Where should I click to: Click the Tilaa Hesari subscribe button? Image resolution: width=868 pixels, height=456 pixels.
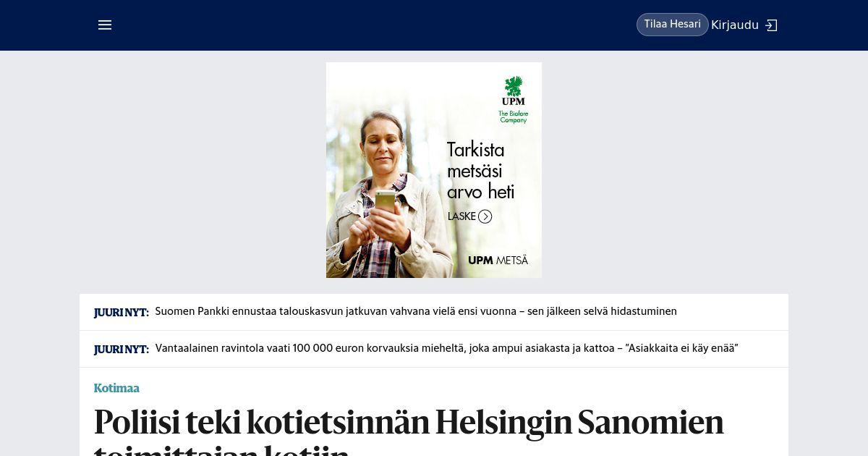[x=673, y=25]
